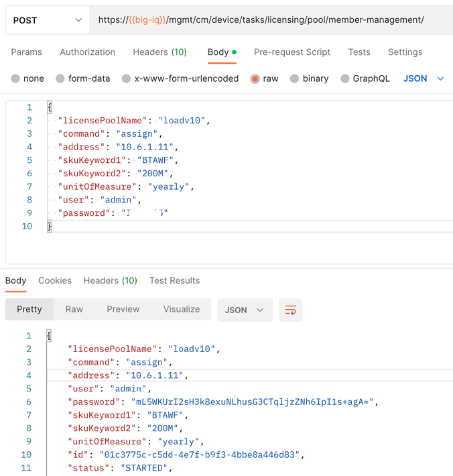Open the request Headers (10) tab
The width and height of the screenshot is (453, 476).
(159, 52)
